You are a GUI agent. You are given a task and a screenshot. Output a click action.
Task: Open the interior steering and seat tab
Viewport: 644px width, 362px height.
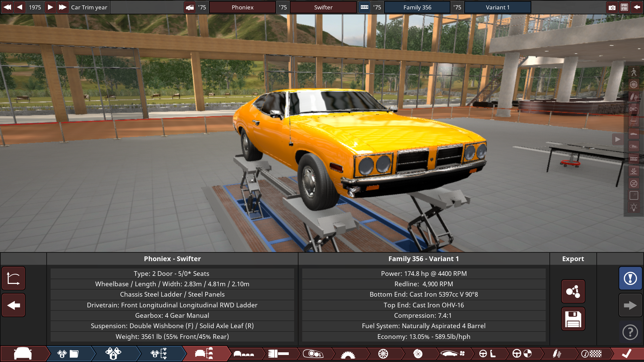pos(487,354)
